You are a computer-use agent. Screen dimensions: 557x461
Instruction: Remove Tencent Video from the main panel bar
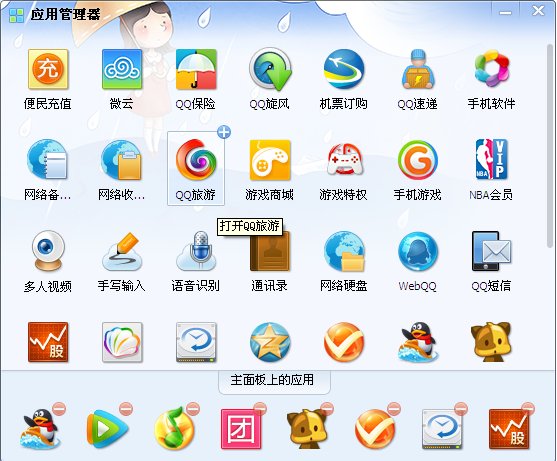click(x=126, y=409)
